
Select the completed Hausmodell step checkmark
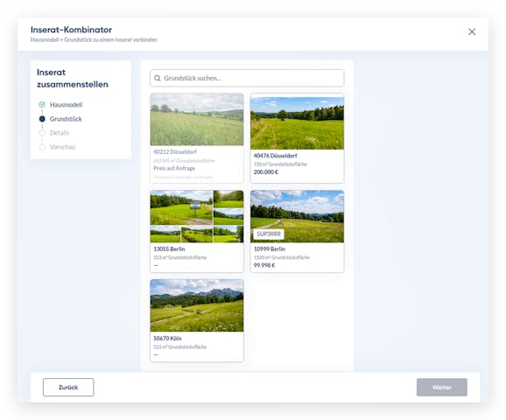[x=42, y=104]
